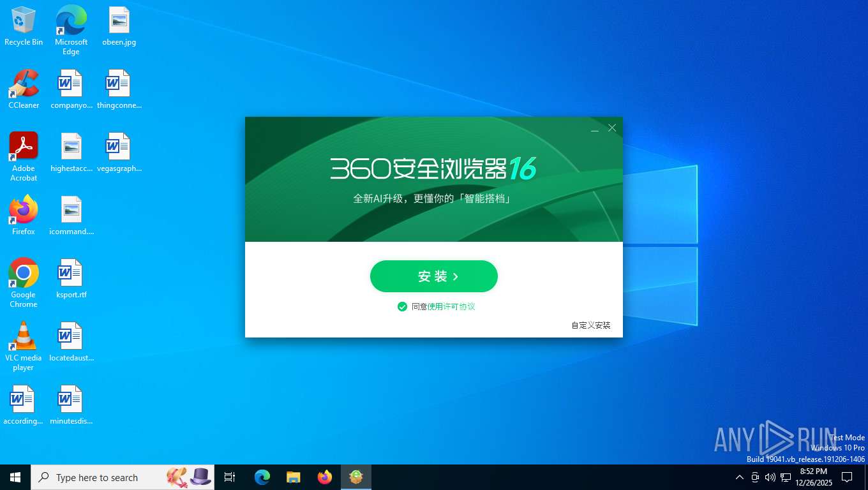Show hidden system tray icons
This screenshot has width=868, height=490.
(740, 477)
